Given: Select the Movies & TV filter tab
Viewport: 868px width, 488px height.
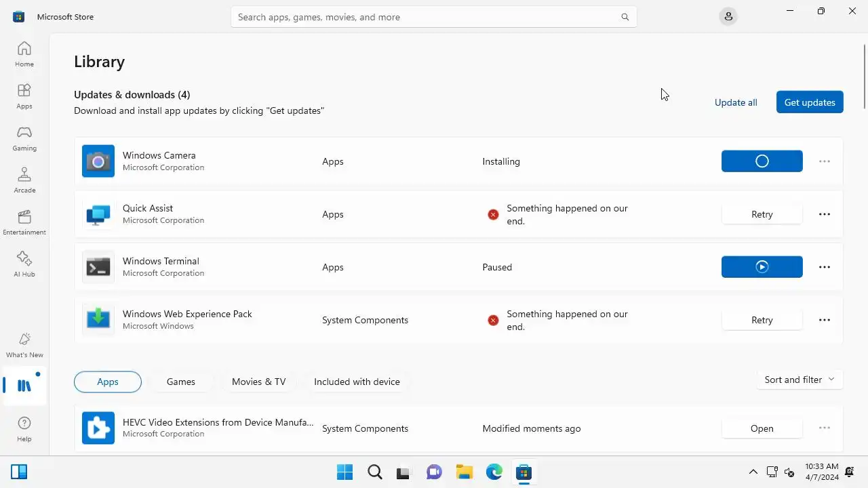Looking at the screenshot, I should point(259,382).
